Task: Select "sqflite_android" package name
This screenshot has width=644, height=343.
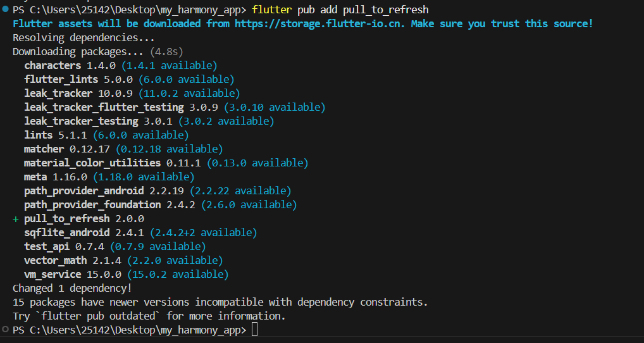Action: [67, 233]
